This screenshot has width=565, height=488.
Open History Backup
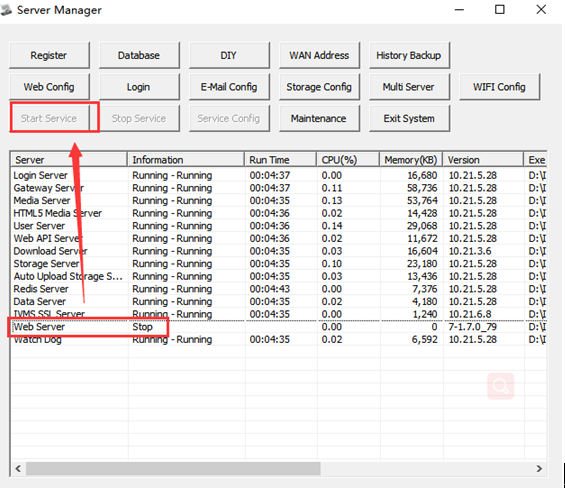pyautogui.click(x=409, y=56)
